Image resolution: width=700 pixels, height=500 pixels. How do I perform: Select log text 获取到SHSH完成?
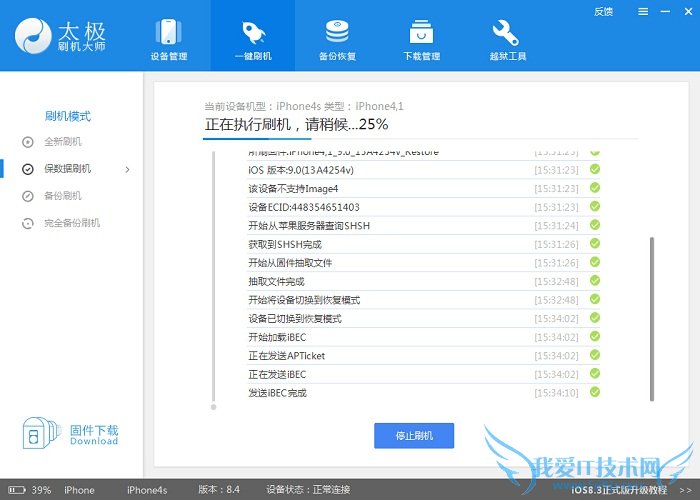point(285,245)
